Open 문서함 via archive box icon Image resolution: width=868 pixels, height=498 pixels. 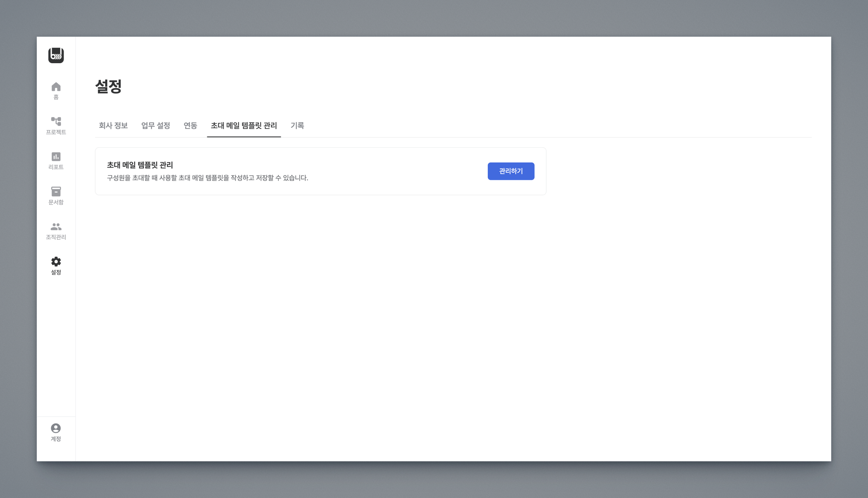[x=56, y=191]
